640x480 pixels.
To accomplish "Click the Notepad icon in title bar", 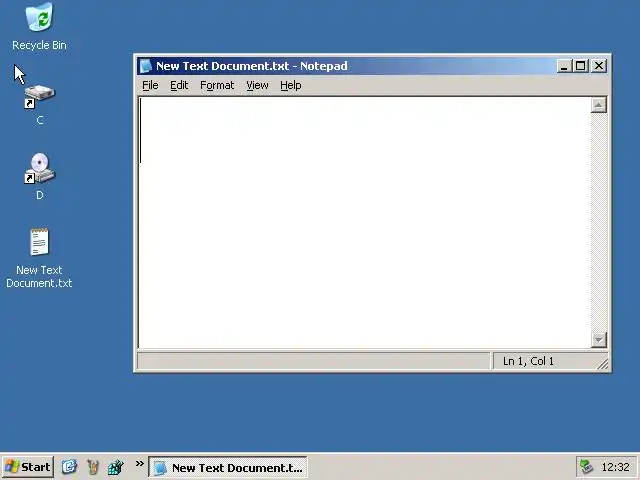I will 145,66.
